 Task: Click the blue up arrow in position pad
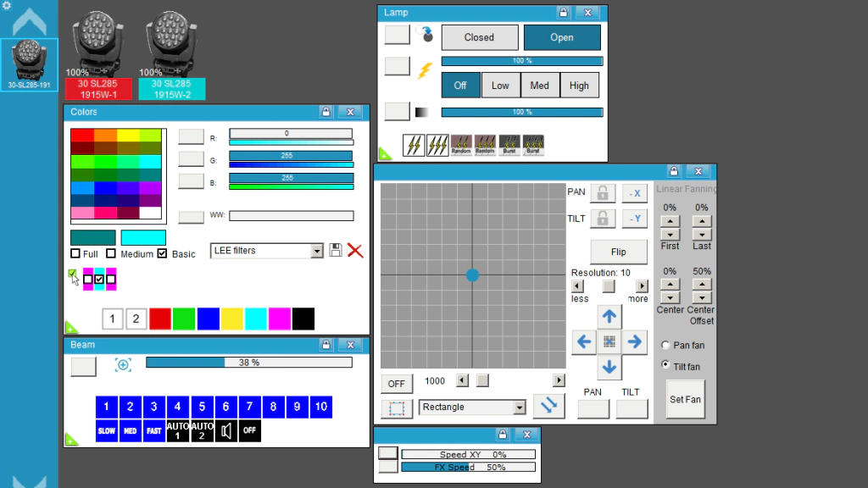(x=609, y=317)
